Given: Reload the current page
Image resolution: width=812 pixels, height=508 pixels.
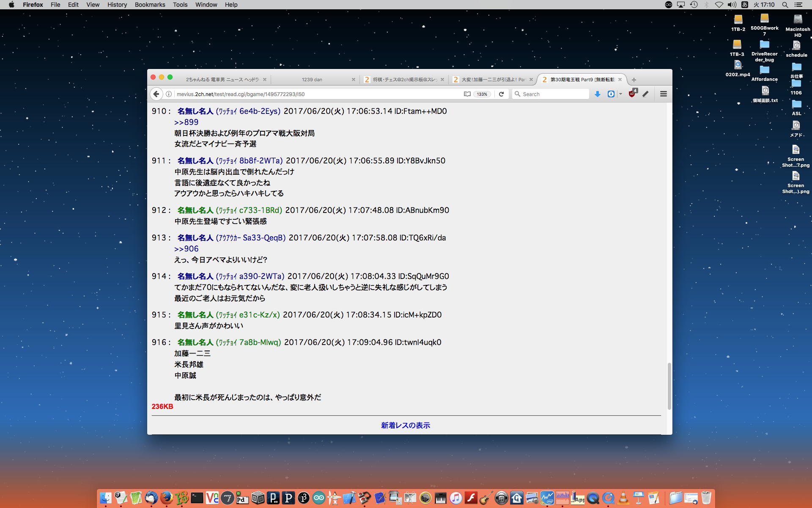Looking at the screenshot, I should (501, 94).
